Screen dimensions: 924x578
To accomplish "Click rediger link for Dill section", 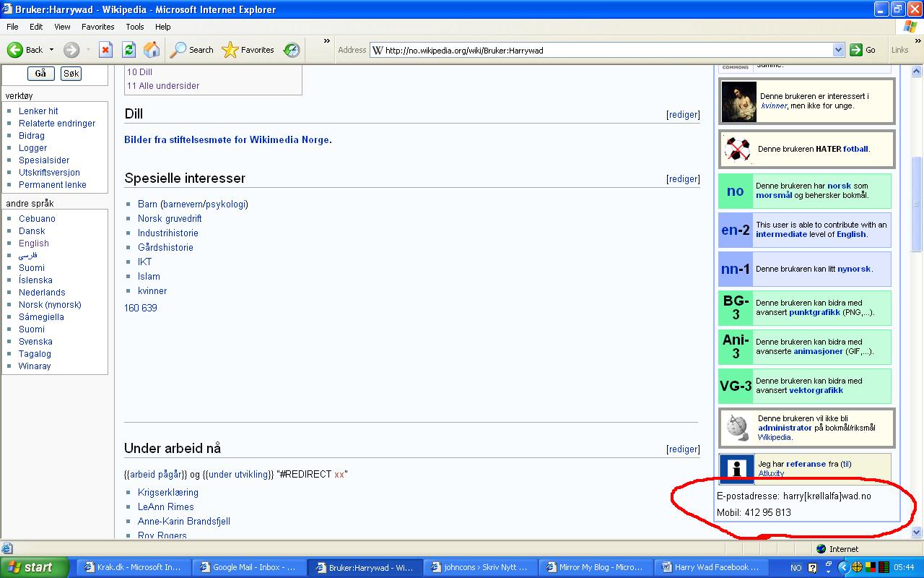I will click(x=683, y=115).
